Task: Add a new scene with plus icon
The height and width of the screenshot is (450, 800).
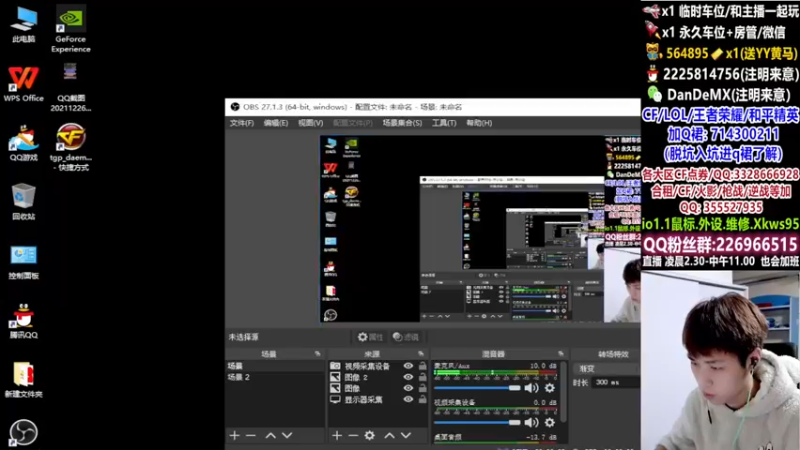Action: pos(234,435)
